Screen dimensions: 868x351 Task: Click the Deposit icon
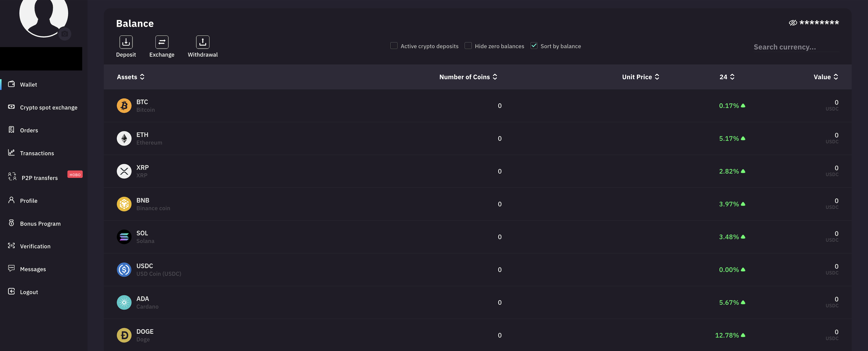[x=126, y=42]
